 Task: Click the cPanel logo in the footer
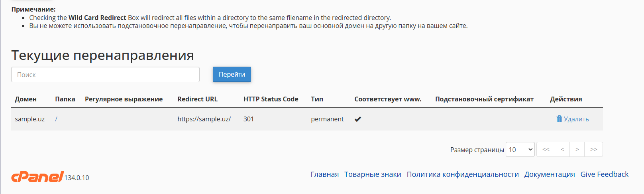pyautogui.click(x=37, y=176)
